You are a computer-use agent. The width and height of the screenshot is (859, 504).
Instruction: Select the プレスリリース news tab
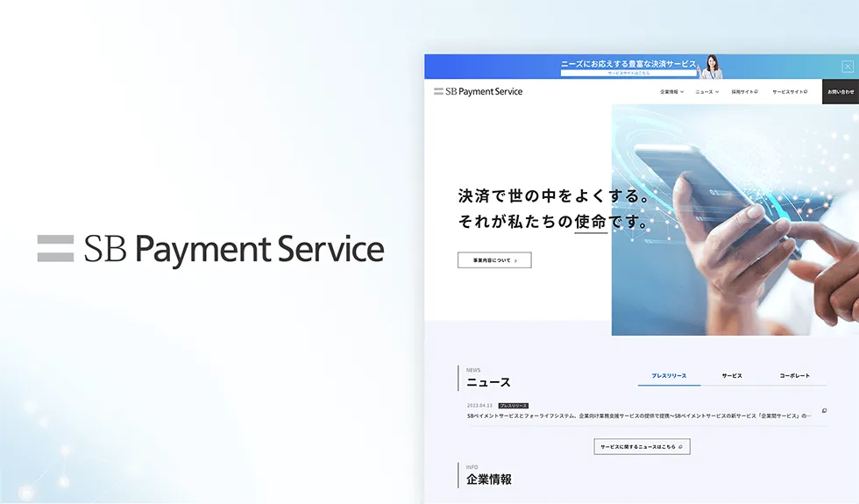pyautogui.click(x=669, y=376)
